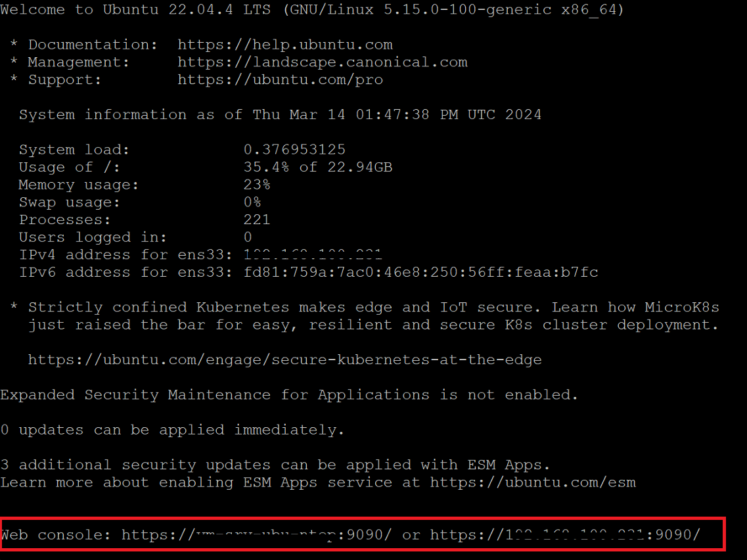Click the System information timestamp line

pos(280,115)
